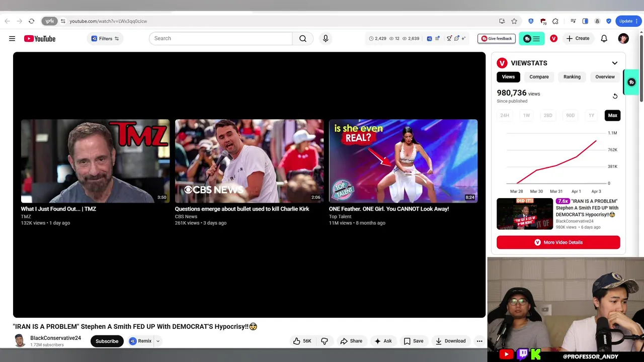
Task: Play the Top Talent ONE Feather video thumbnail
Action: tap(403, 161)
